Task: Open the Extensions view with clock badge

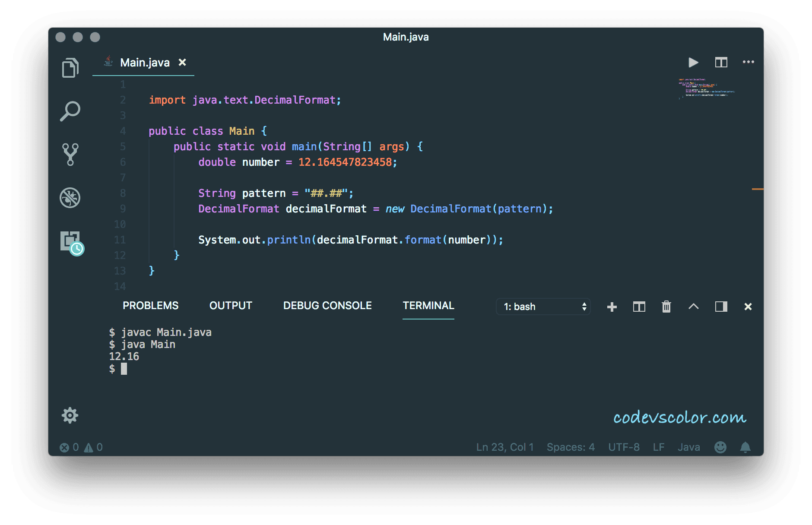Action: [72, 243]
